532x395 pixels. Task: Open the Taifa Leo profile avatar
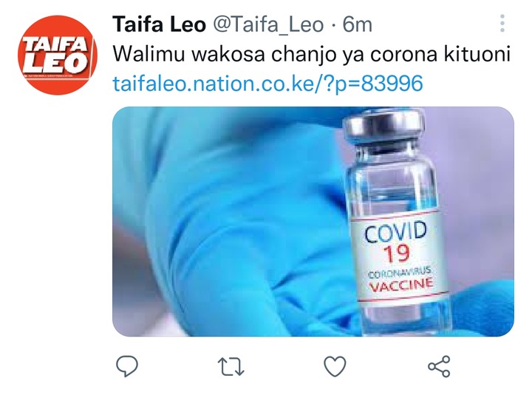point(58,55)
